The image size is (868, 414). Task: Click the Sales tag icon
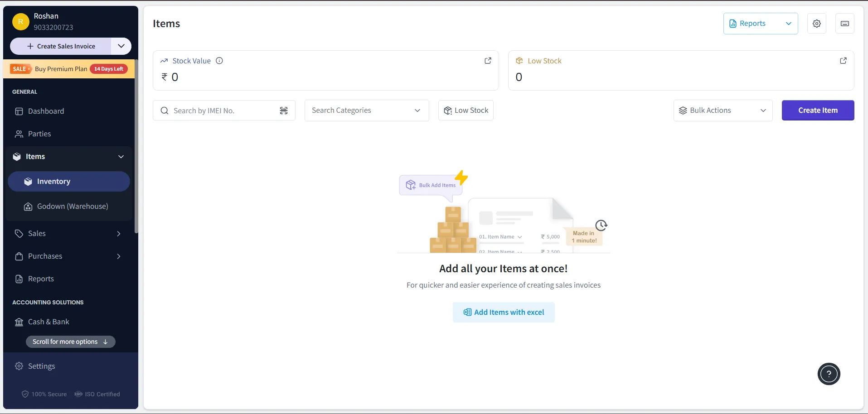19,234
